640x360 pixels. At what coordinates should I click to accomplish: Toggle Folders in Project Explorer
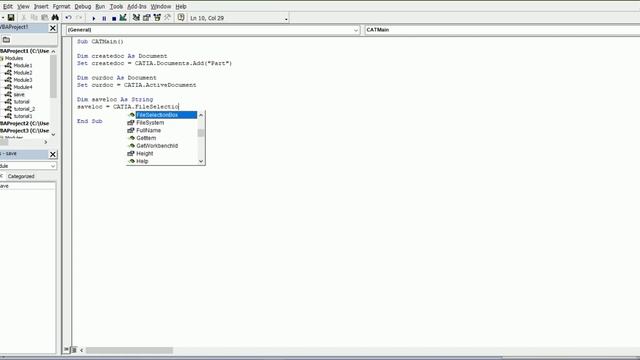tap(6, 40)
